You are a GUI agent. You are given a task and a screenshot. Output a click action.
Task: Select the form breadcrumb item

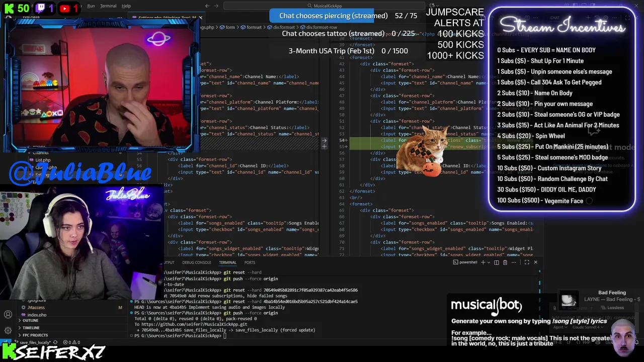coord(230,27)
